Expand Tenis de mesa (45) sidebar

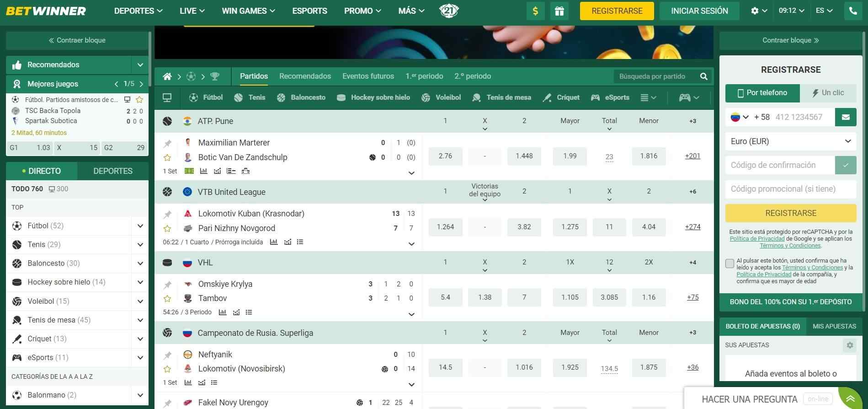point(140,320)
